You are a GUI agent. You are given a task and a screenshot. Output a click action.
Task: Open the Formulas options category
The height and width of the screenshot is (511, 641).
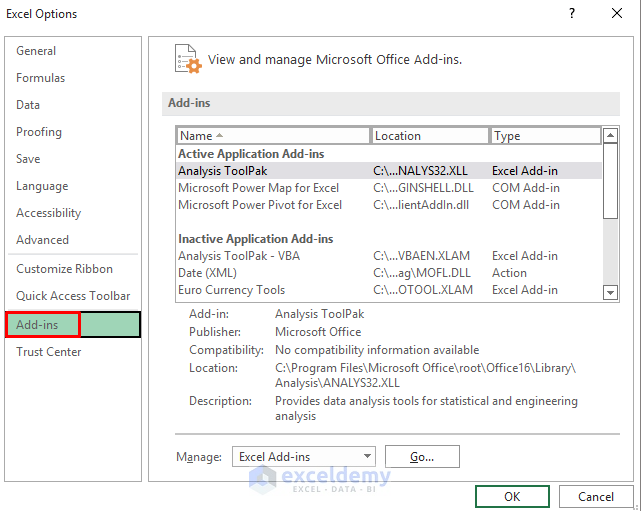40,78
